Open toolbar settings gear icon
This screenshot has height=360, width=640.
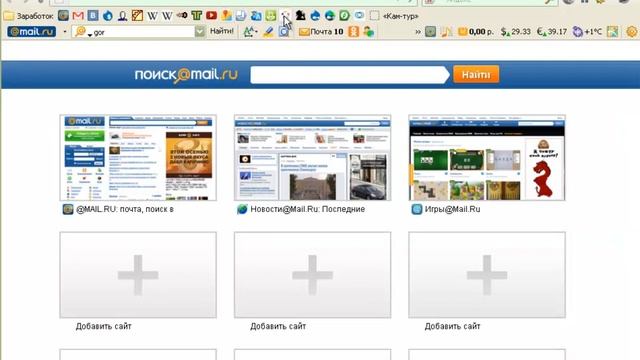631,32
